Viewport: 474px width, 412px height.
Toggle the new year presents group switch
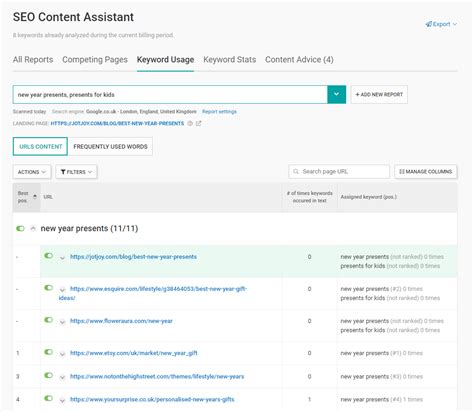coord(20,229)
